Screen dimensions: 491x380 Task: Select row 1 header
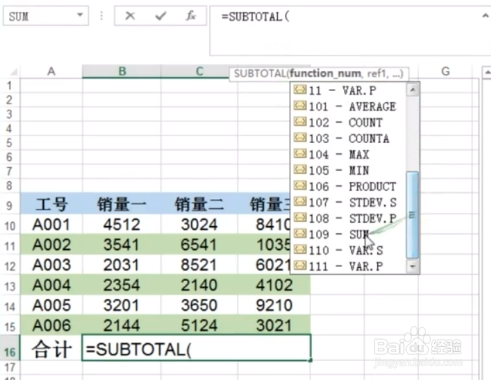[x=9, y=86]
